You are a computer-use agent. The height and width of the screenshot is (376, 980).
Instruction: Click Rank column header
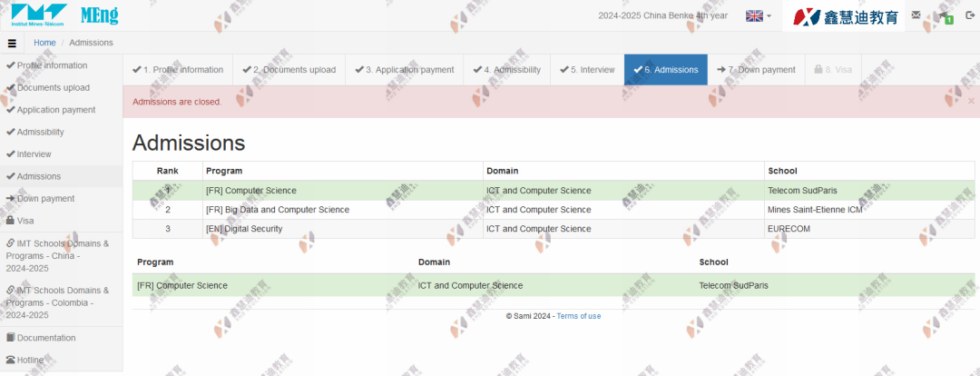tap(168, 171)
